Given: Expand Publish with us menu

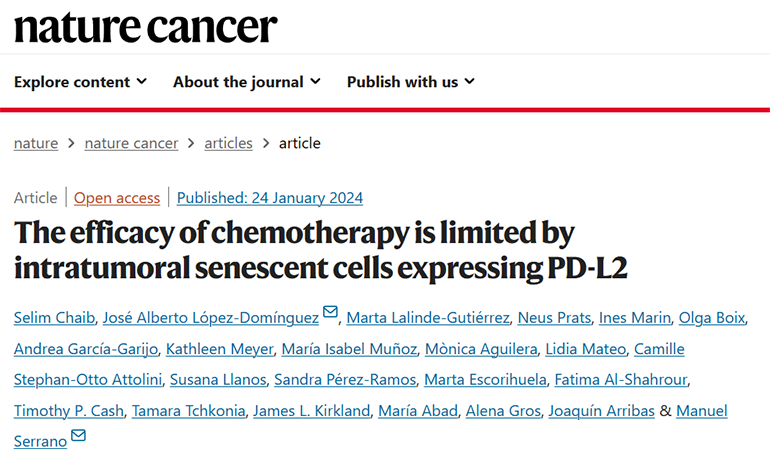Looking at the screenshot, I should [x=411, y=82].
